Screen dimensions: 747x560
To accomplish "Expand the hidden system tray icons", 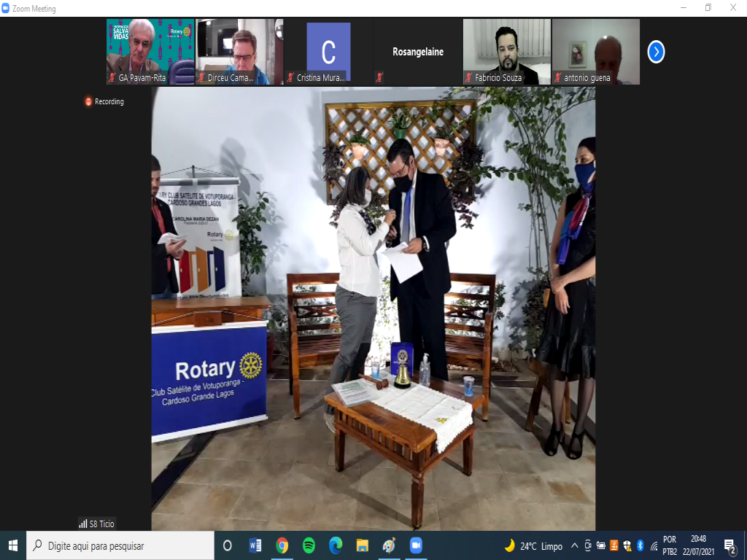I will coord(575,545).
